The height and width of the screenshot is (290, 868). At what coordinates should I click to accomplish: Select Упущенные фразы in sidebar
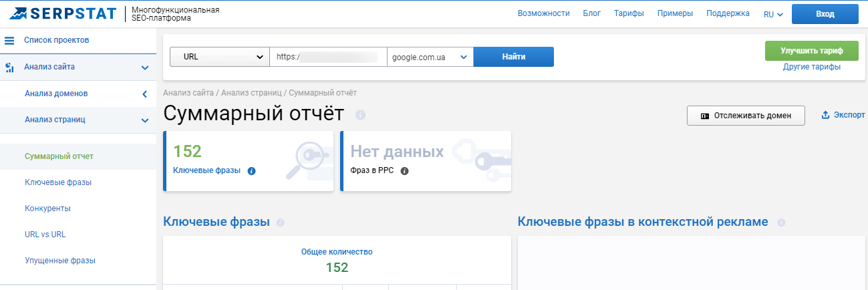60,261
